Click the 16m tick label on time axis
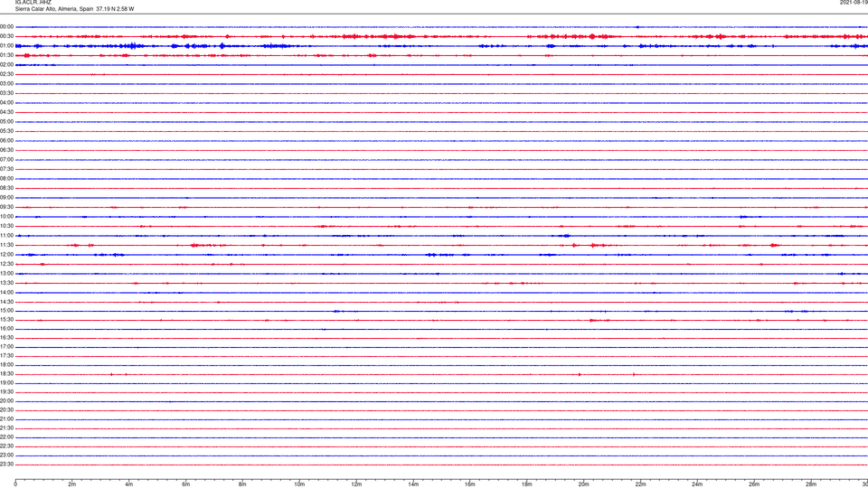Image resolution: width=868 pixels, height=488 pixels. coord(470,484)
